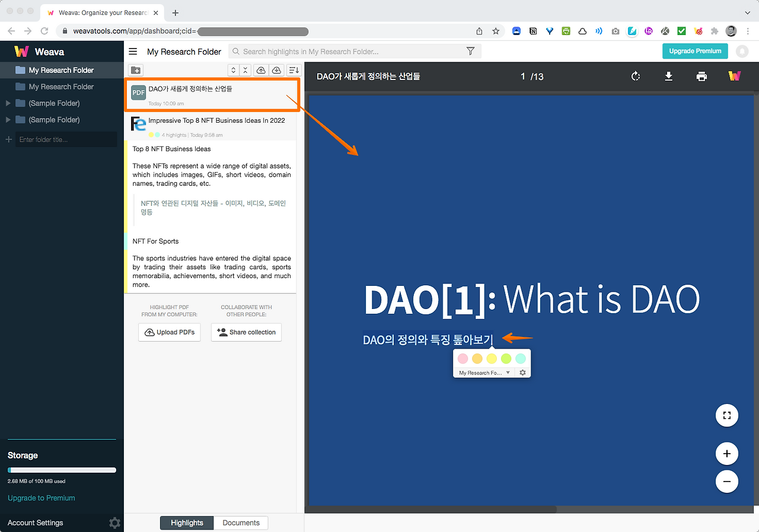759x532 pixels.
Task: Expand all highlights with the expand icon
Action: (x=234, y=70)
